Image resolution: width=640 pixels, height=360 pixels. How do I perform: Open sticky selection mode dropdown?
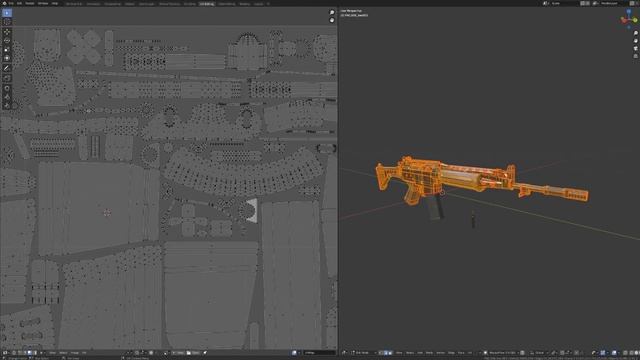(x=42, y=353)
